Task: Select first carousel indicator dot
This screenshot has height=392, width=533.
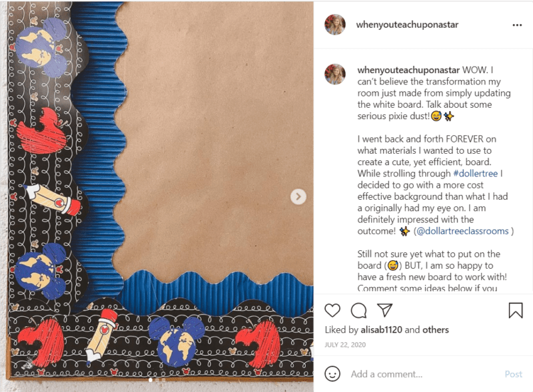Action: [151, 380]
